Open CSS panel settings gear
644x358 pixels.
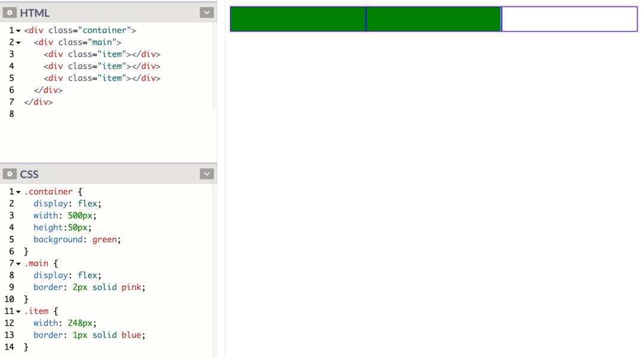point(10,174)
